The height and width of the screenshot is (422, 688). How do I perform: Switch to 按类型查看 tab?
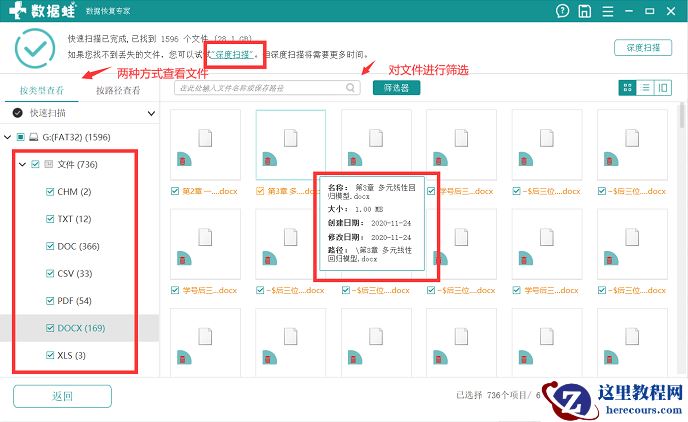click(x=42, y=90)
